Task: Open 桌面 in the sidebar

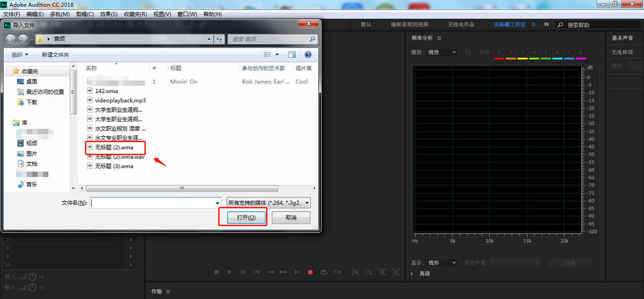Action: (x=32, y=81)
